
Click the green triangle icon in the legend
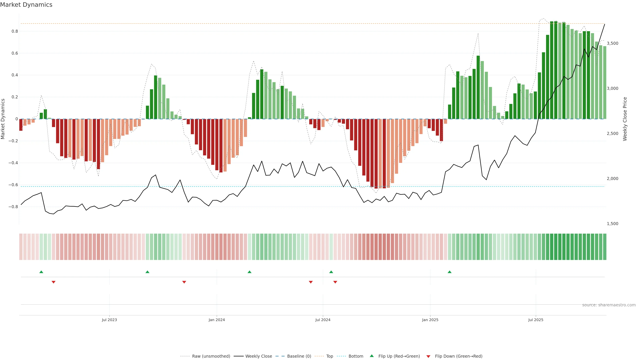[372, 356]
